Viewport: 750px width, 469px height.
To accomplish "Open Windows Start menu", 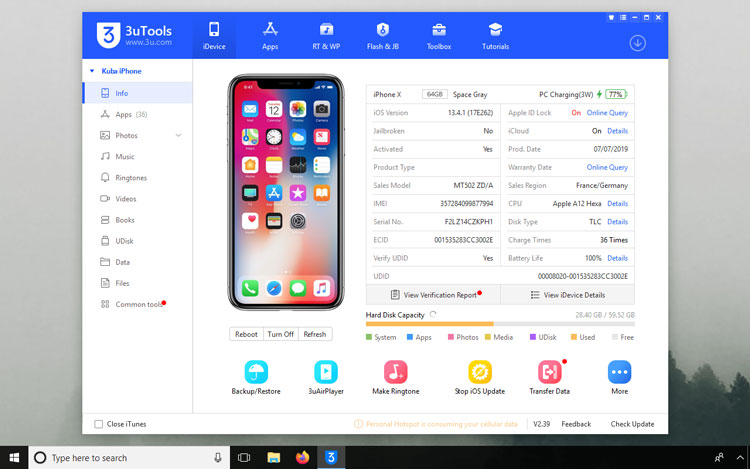I will coord(14,458).
